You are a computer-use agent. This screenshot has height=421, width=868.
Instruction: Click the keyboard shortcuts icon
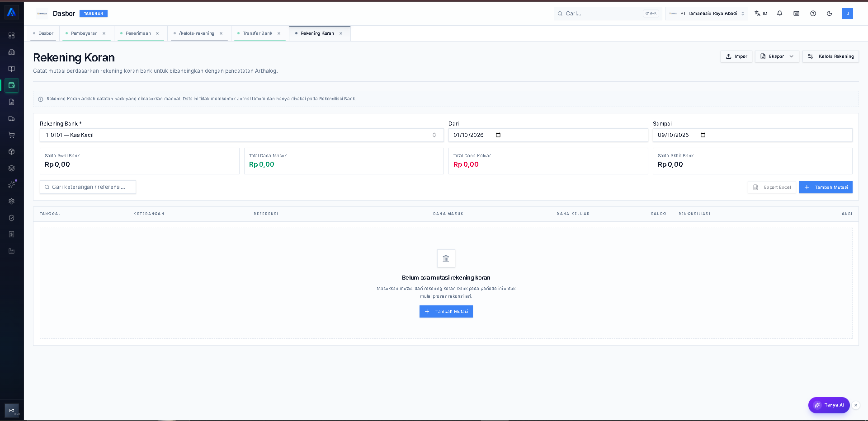(x=797, y=14)
